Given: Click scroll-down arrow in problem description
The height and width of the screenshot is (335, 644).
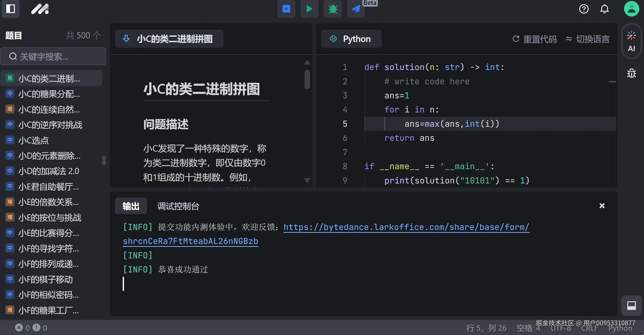Looking at the screenshot, I should coord(307,180).
